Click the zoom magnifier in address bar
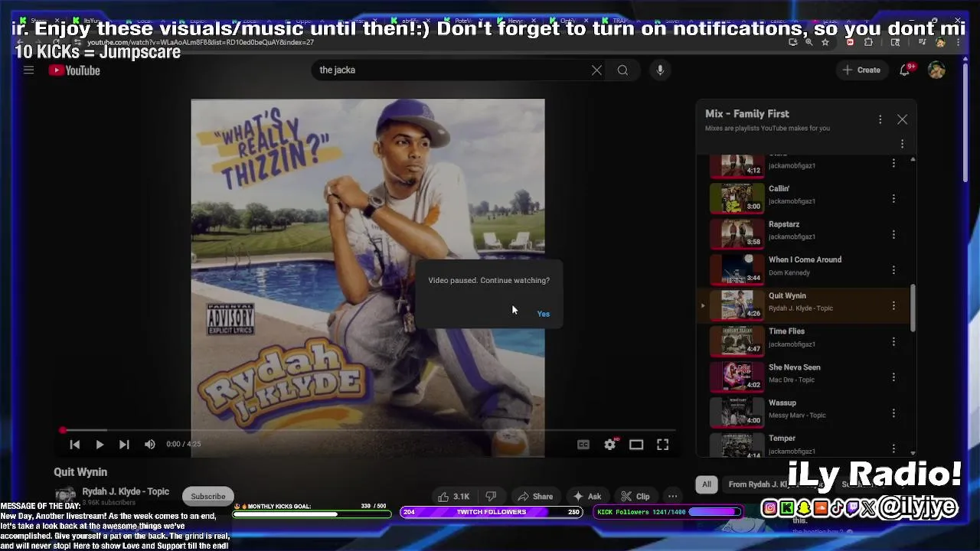The image size is (980, 551). pyautogui.click(x=809, y=43)
